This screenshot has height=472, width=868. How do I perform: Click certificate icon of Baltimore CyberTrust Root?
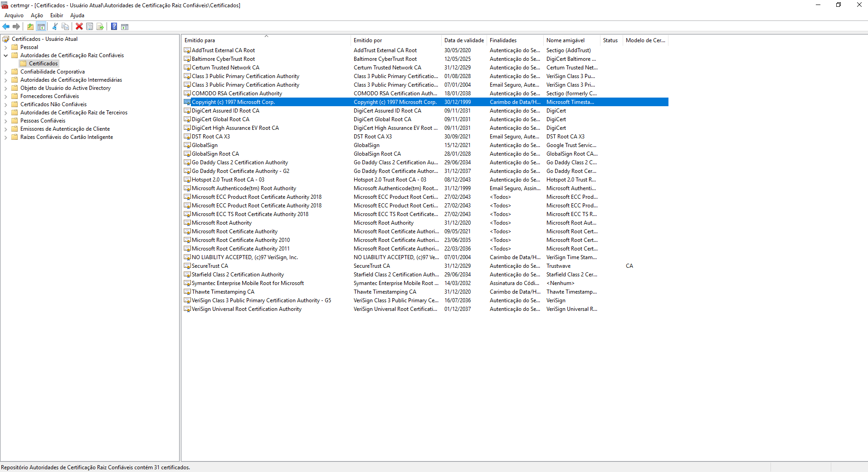(187, 59)
